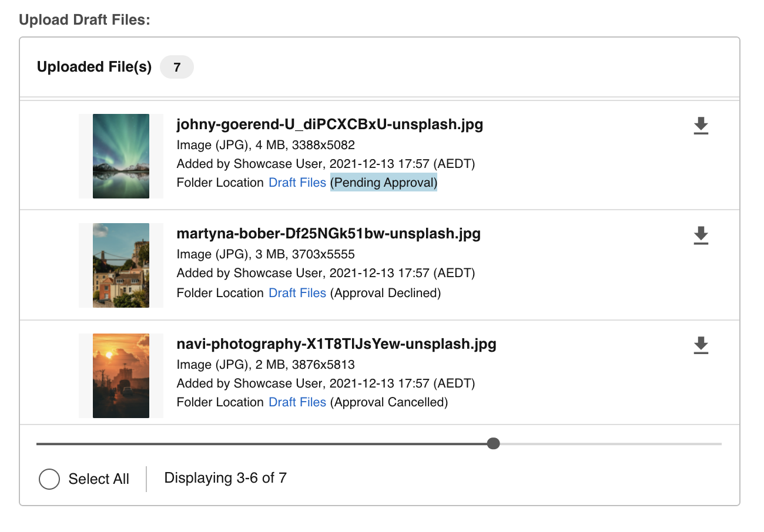The height and width of the screenshot is (532, 764).
Task: Click the Select All label
Action: (99, 479)
